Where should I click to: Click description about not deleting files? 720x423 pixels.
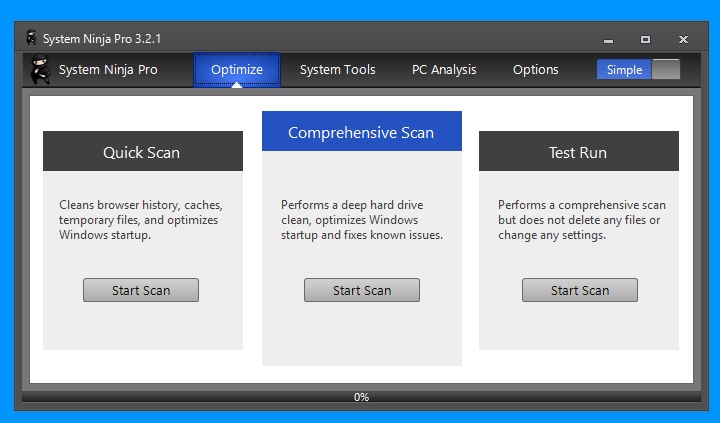point(582,220)
